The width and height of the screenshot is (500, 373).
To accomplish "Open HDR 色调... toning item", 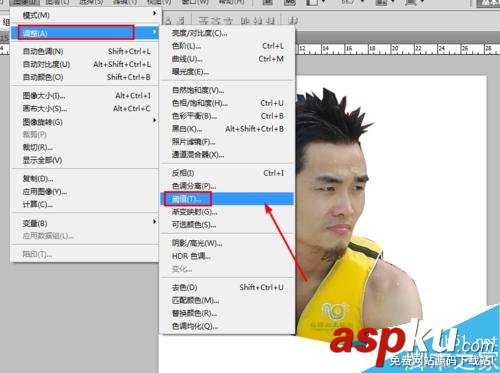I will [x=227, y=256].
